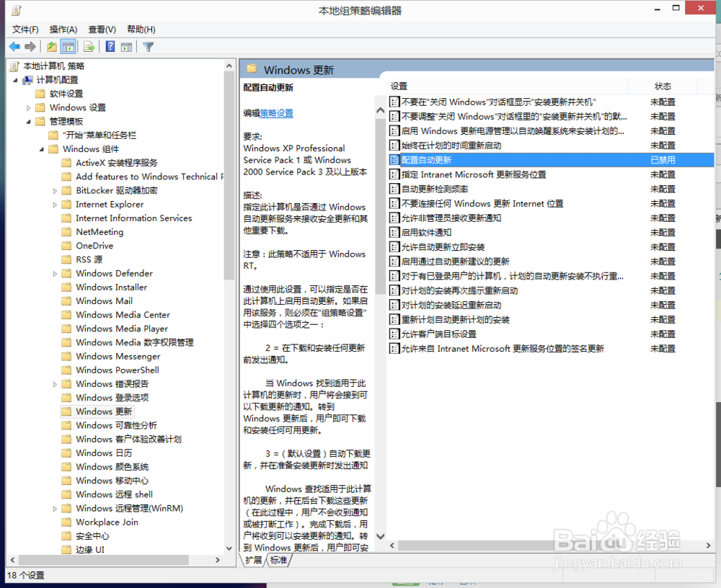The image size is (721, 588).
Task: Expand the Windows 错误报告 node
Action: (x=55, y=384)
